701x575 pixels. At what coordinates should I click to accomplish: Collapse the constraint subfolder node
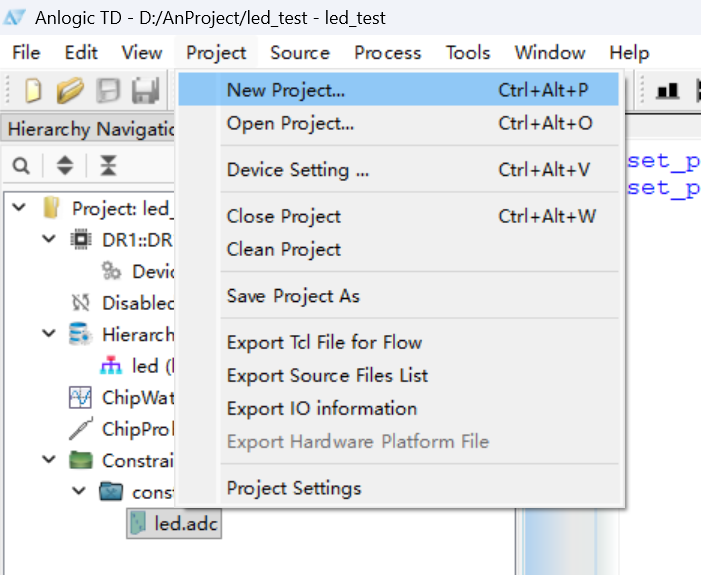coord(79,491)
